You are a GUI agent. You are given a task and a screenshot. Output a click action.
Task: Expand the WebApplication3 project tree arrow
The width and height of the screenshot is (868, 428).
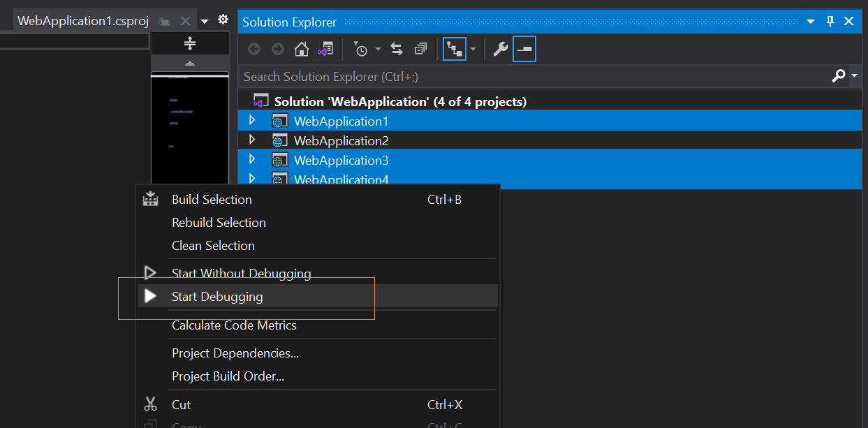pyautogui.click(x=253, y=159)
